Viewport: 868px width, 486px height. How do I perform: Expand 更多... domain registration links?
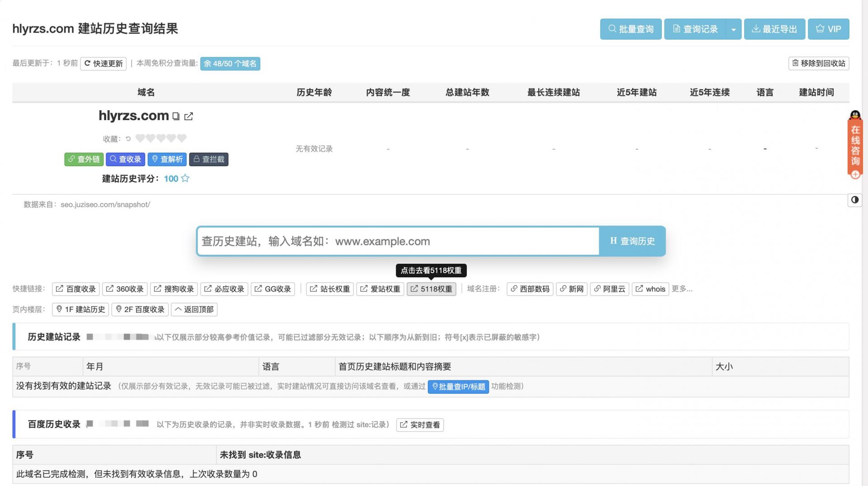681,289
